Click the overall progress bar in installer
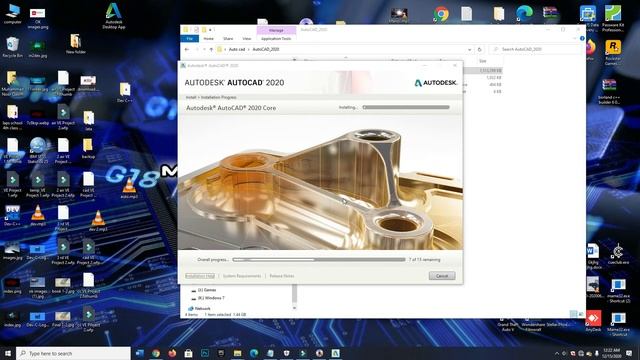Viewport: 640px width, 360px height. (x=319, y=260)
